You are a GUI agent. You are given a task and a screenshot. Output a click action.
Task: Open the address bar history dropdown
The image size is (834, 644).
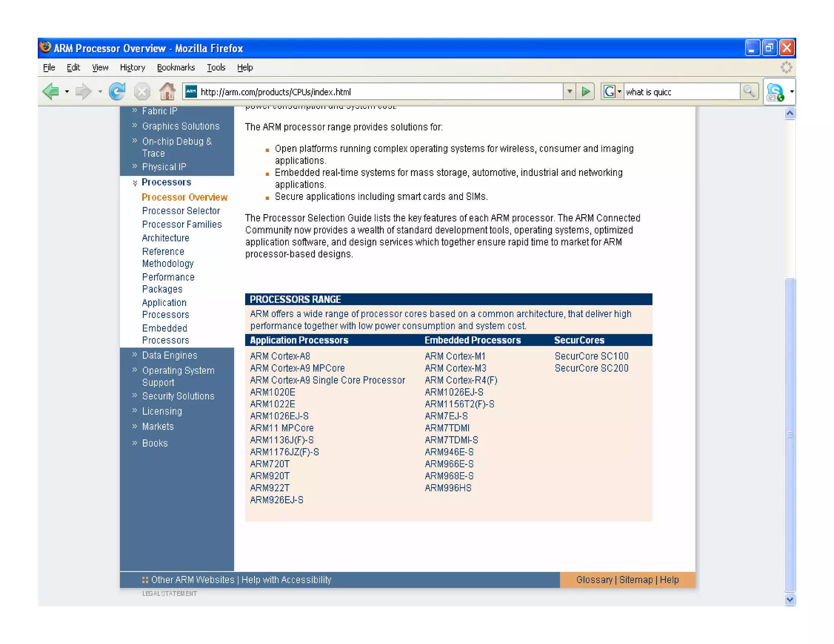[569, 92]
